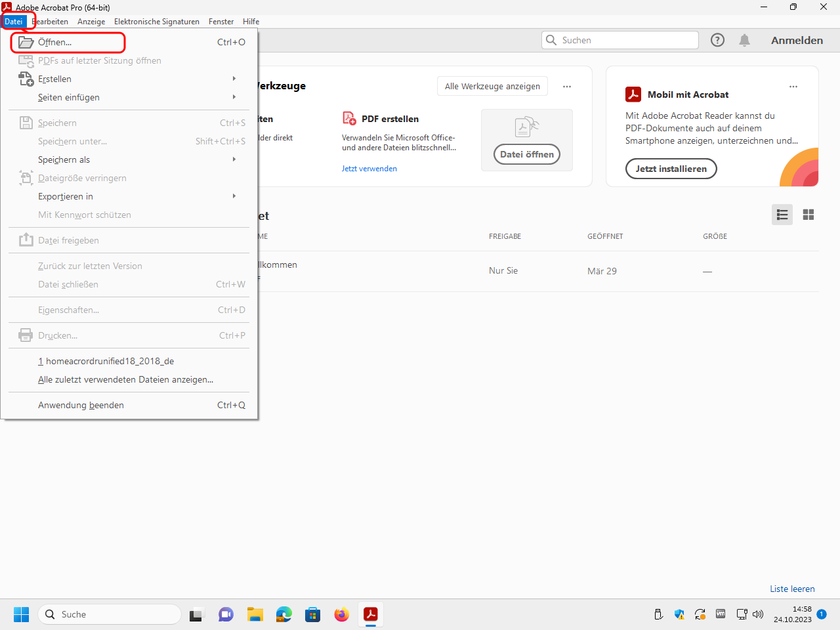Screen dimensions: 840x630
Task: Expand the Exportieren in submenu
Action: coord(234,196)
